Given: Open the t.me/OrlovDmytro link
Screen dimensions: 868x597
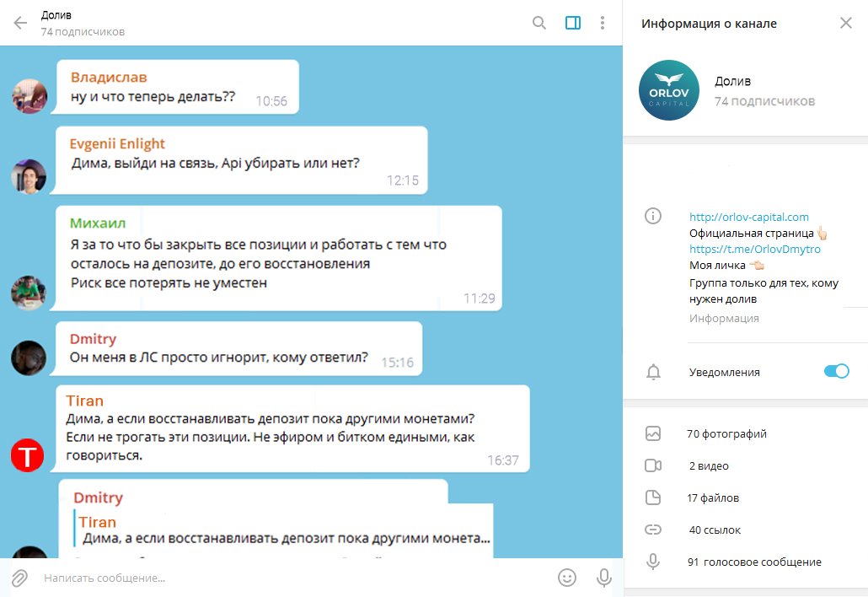Looking at the screenshot, I should point(755,250).
